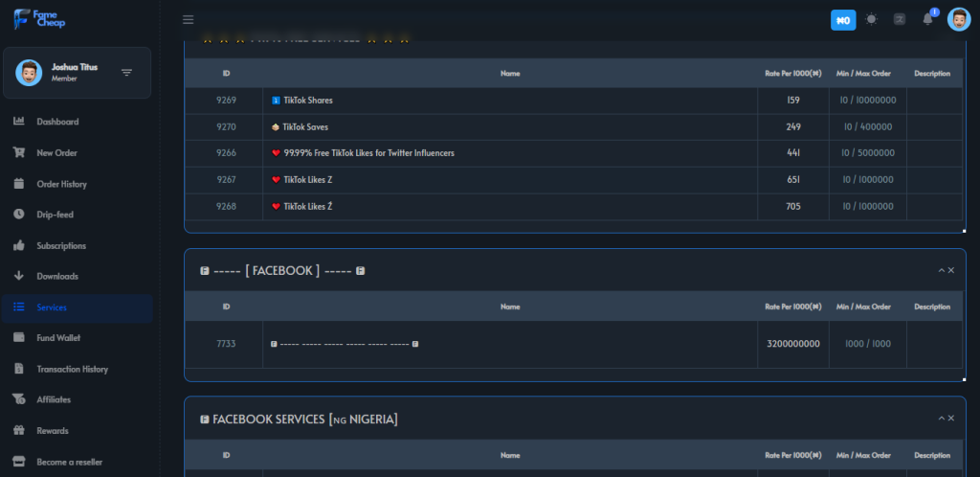This screenshot has height=477, width=980.
Task: Click the Drip-feed clock icon
Action: tap(19, 214)
